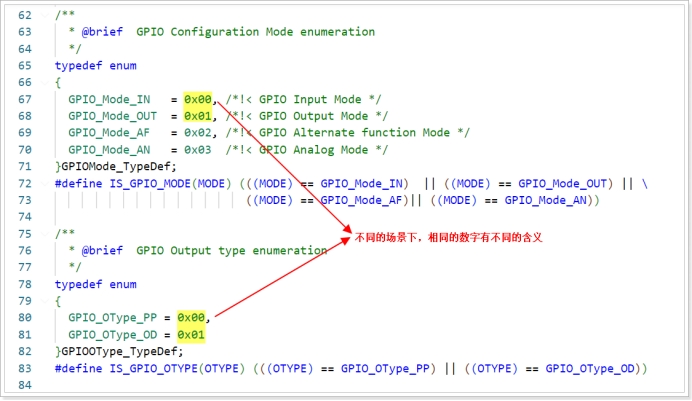Click GPIO_Mode_AF reference on line 73

[x=361, y=200]
